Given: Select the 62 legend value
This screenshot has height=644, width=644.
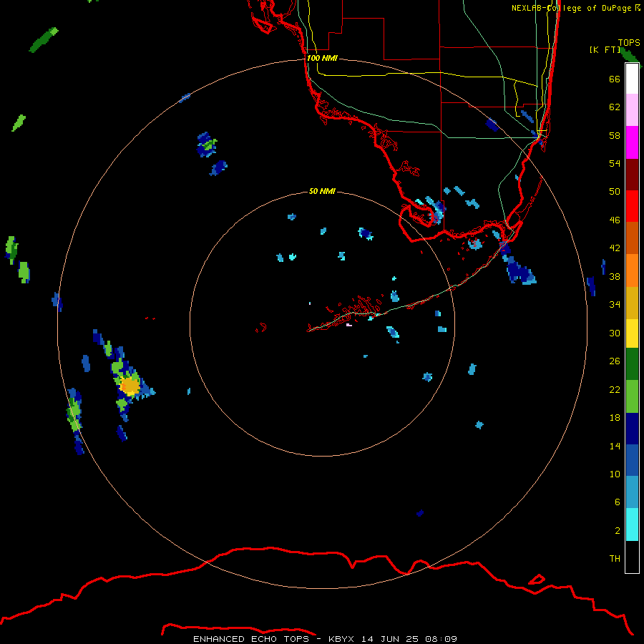Looking at the screenshot, I should pos(615,107).
